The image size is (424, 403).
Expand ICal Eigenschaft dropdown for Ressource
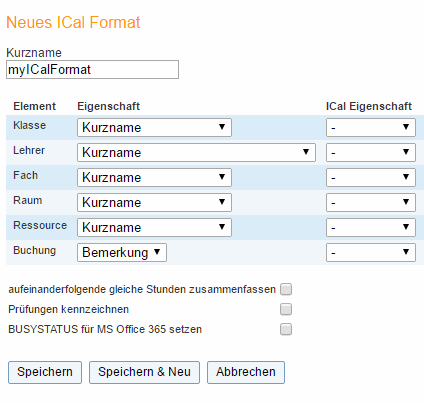pos(371,227)
